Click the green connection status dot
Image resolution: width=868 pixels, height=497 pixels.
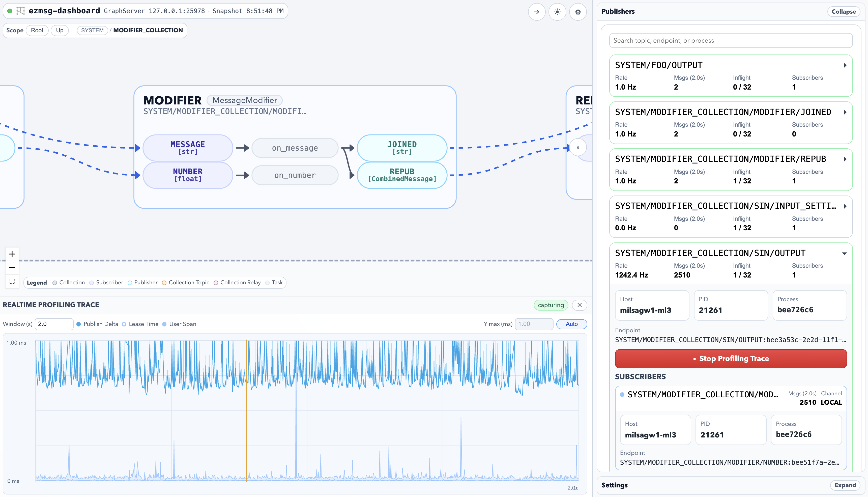10,11
